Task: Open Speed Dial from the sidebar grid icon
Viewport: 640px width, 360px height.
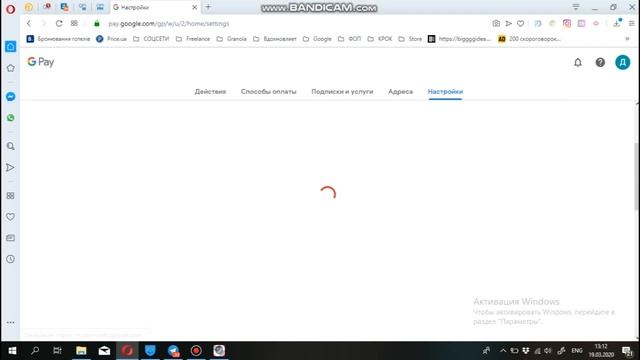Action: coord(11,196)
